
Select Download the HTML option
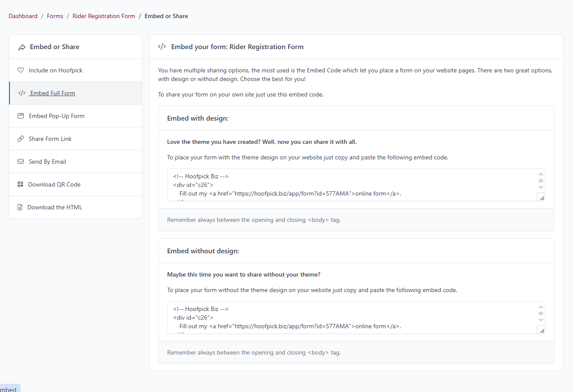(75, 207)
